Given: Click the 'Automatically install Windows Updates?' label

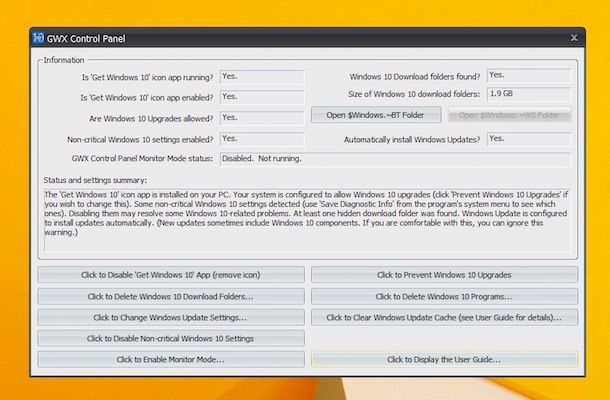Looking at the screenshot, I should [412, 140].
